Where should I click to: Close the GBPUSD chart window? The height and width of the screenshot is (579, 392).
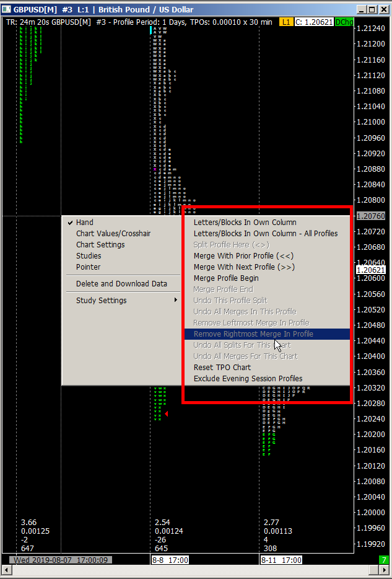tap(383, 9)
